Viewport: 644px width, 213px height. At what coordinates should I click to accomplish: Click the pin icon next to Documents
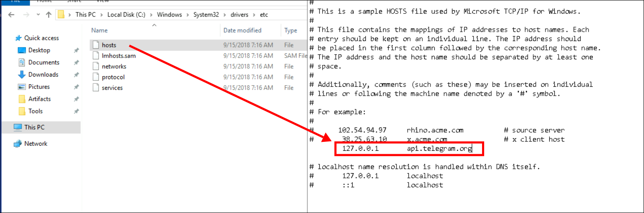point(76,63)
